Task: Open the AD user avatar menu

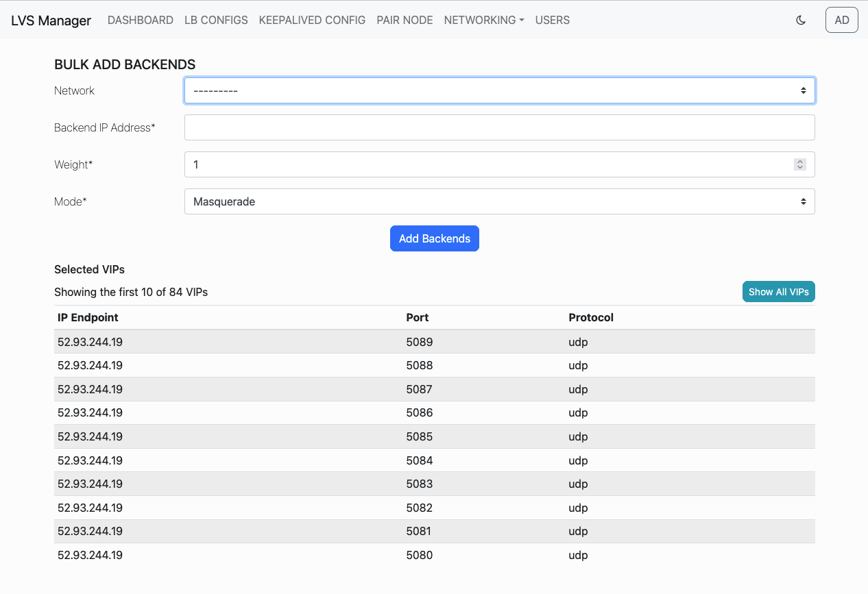Action: click(842, 20)
